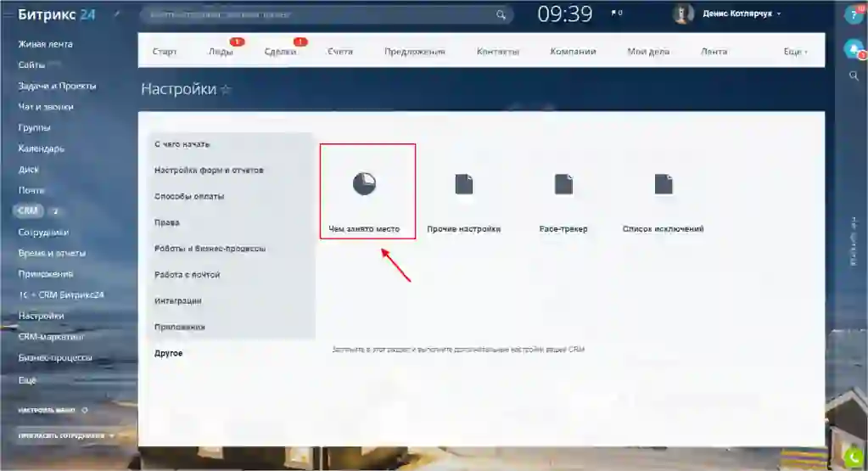Click the green phone call button
This screenshot has width=868, height=471.
854,456
